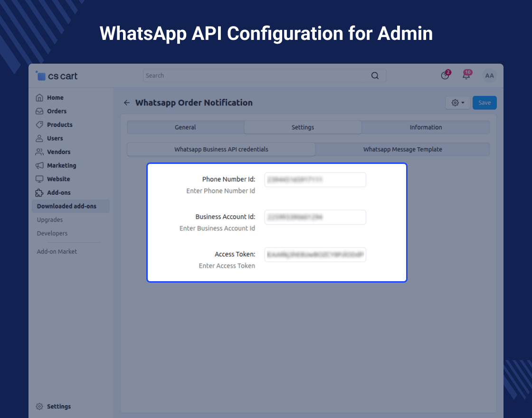Switch to the General tab
The width and height of the screenshot is (532, 418).
coord(185,127)
